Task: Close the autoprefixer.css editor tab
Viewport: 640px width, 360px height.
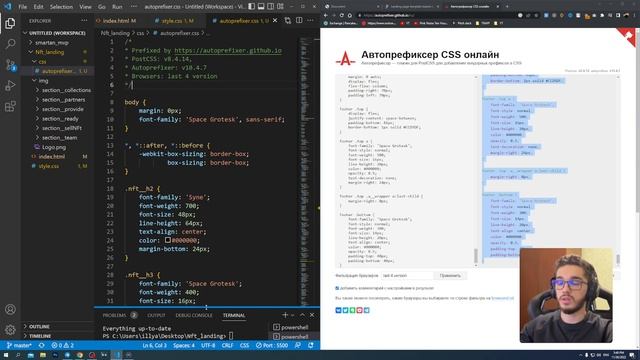Action: tap(275, 20)
